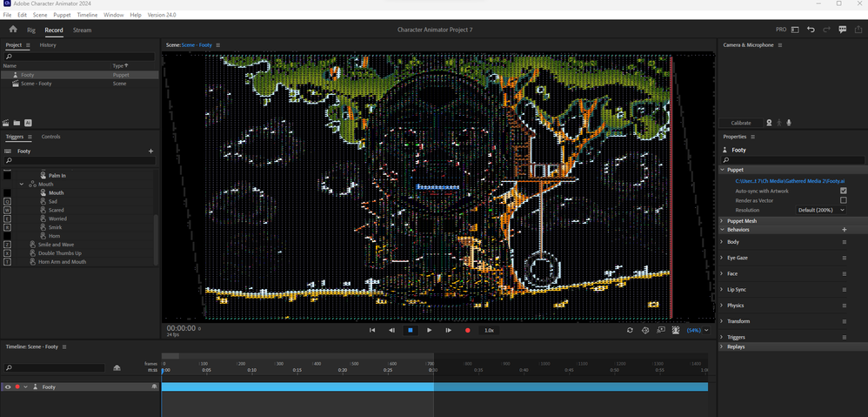Click the Q key box for Sad trigger
This screenshot has height=417, width=868.
[x=7, y=202]
